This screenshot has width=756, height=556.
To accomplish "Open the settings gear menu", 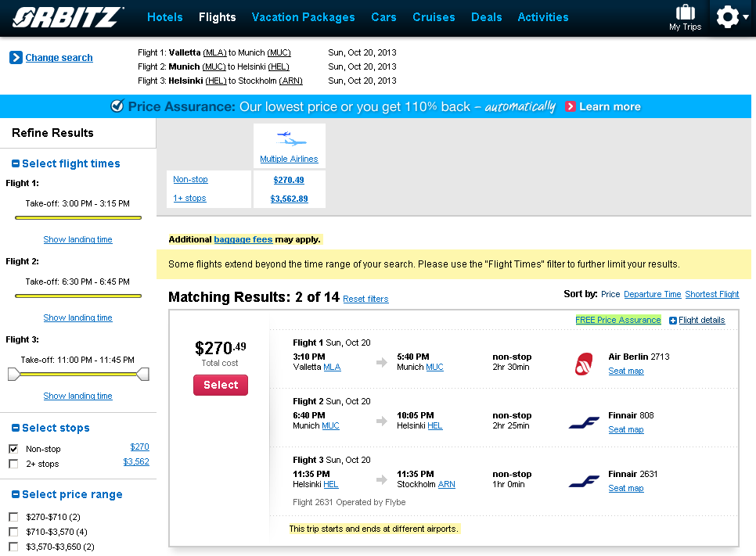I will coord(728,17).
